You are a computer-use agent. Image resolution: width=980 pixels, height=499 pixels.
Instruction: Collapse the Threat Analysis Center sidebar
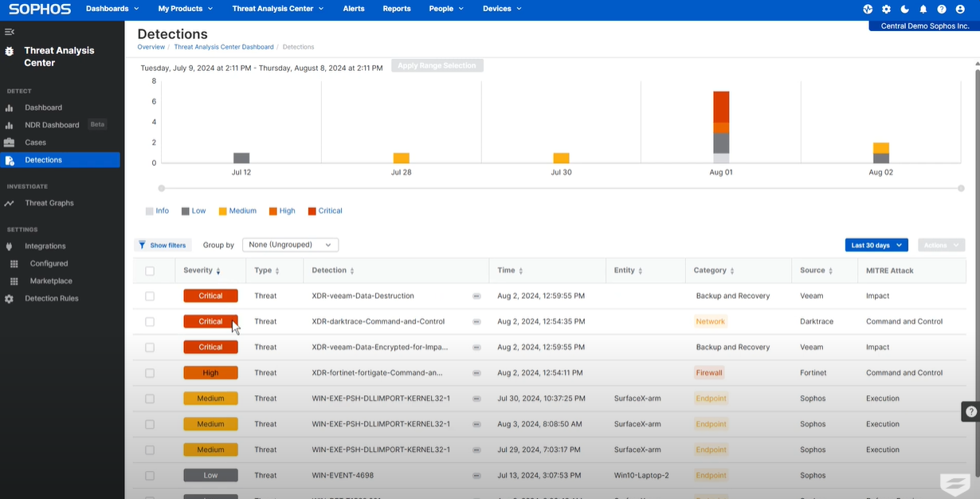pyautogui.click(x=10, y=32)
